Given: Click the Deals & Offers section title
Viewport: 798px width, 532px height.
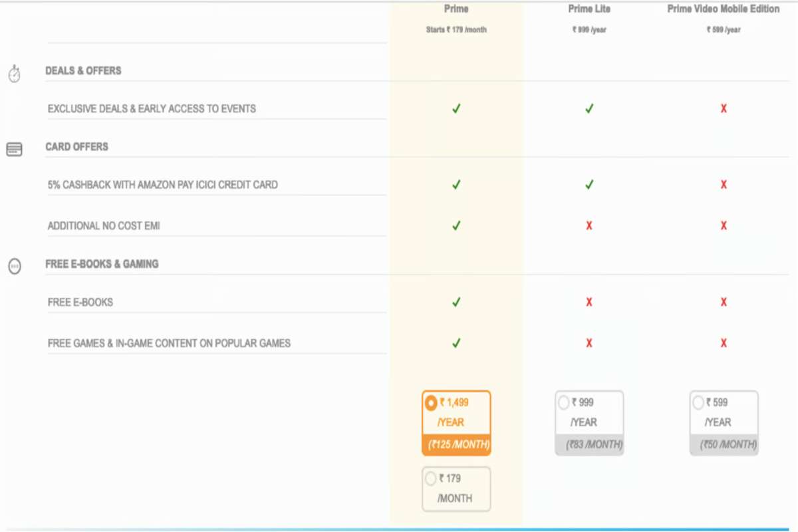Looking at the screenshot, I should click(83, 70).
